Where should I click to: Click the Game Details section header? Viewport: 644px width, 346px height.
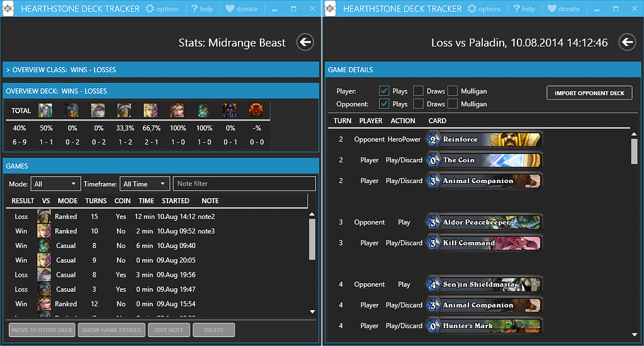click(483, 70)
